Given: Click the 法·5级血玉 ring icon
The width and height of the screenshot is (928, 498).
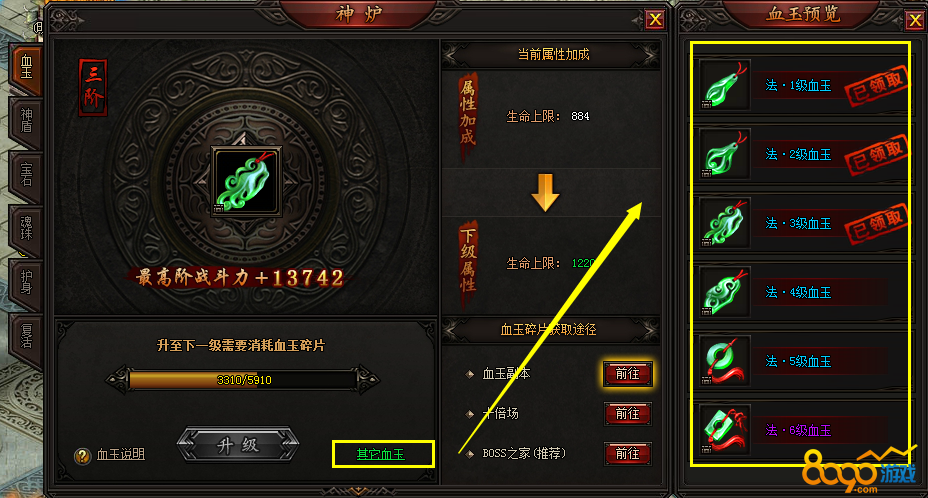Looking at the screenshot, I should pyautogui.click(x=724, y=361).
